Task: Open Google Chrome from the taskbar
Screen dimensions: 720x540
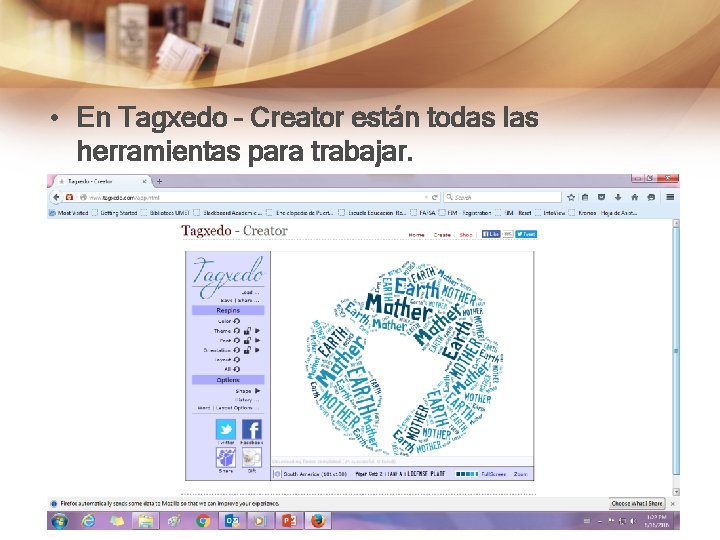Action: pyautogui.click(x=203, y=521)
